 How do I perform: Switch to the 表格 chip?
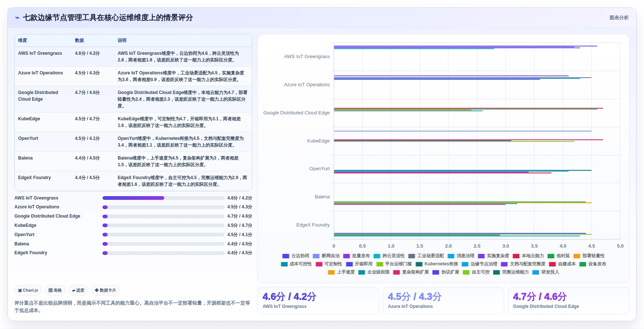pyautogui.click(x=55, y=291)
